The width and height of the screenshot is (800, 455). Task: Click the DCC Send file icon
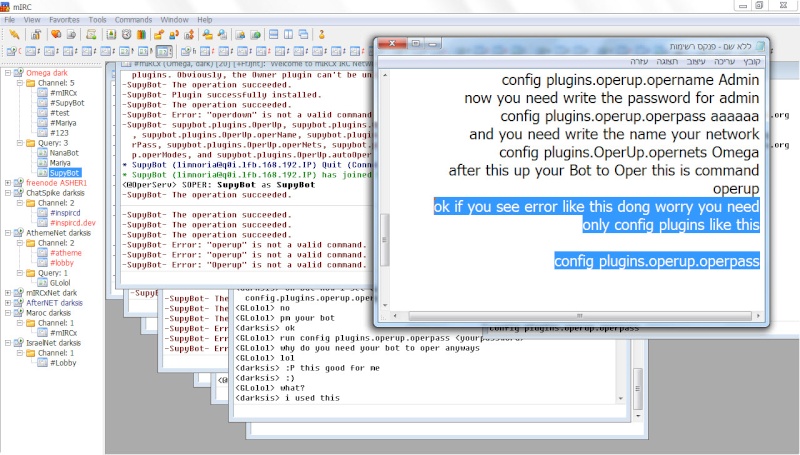point(159,35)
